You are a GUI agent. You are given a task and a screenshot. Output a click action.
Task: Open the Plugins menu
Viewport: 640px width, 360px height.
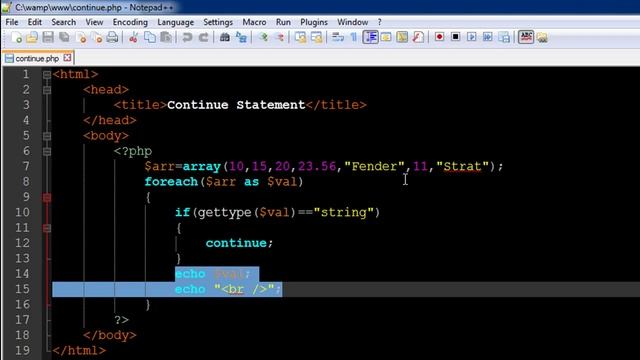(314, 22)
